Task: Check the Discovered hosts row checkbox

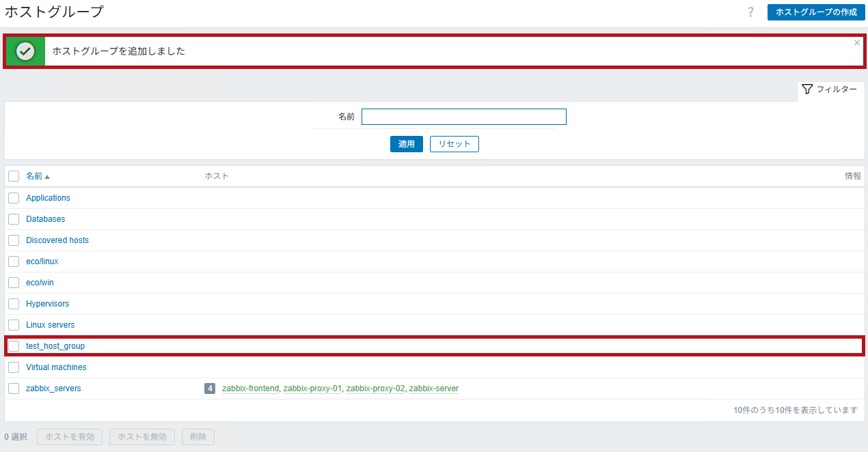Action: tap(14, 240)
